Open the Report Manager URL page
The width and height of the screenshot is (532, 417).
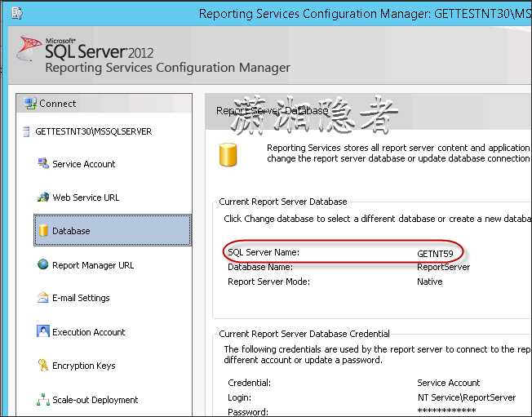(x=93, y=265)
